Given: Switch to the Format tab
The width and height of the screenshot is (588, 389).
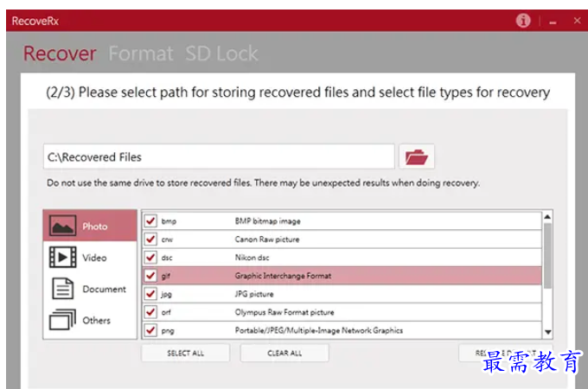Looking at the screenshot, I should 141,54.
